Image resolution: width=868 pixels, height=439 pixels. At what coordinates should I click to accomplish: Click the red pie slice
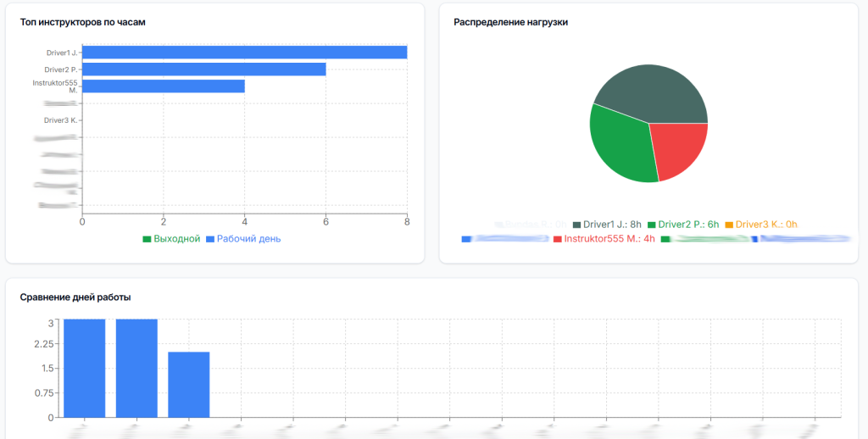point(681,147)
